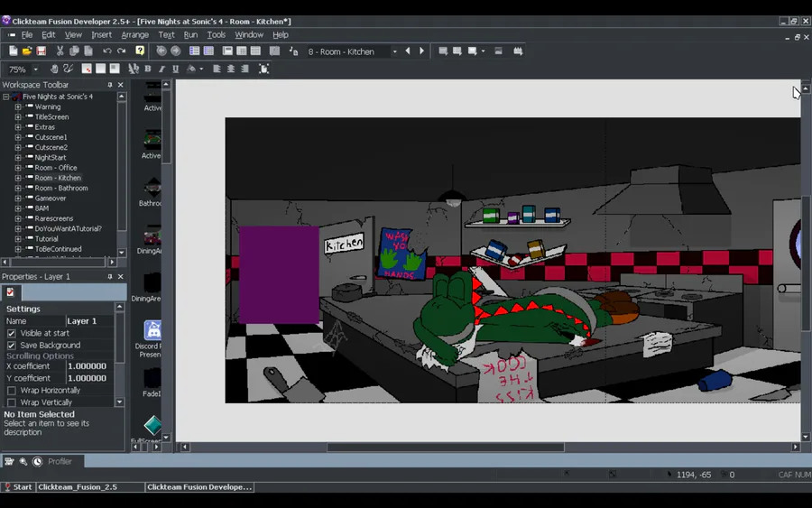This screenshot has width=812, height=508.
Task: Pin the Properties panel
Action: (110, 276)
